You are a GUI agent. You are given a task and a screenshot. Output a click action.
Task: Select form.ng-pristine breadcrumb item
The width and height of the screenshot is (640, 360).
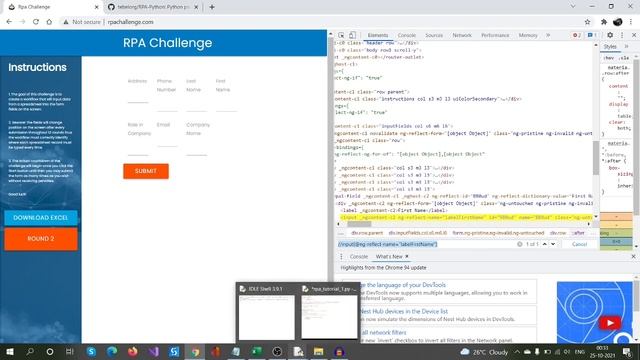pyautogui.click(x=498, y=233)
